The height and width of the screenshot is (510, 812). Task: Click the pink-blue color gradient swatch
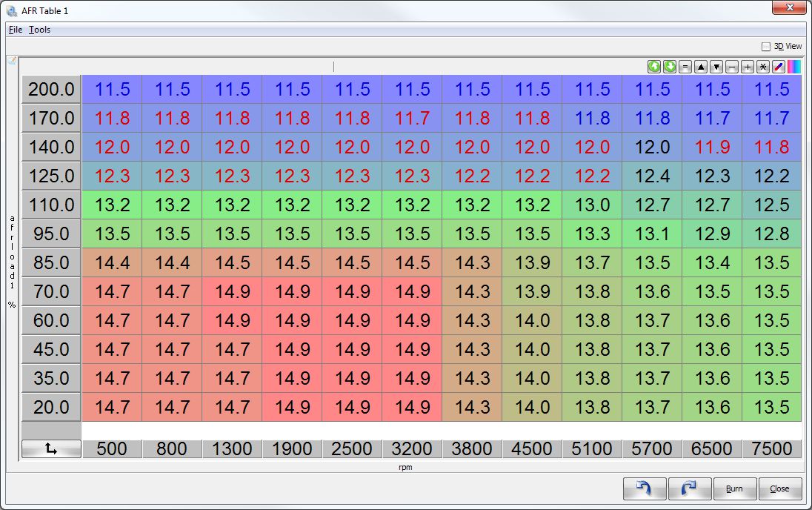pyautogui.click(x=794, y=67)
